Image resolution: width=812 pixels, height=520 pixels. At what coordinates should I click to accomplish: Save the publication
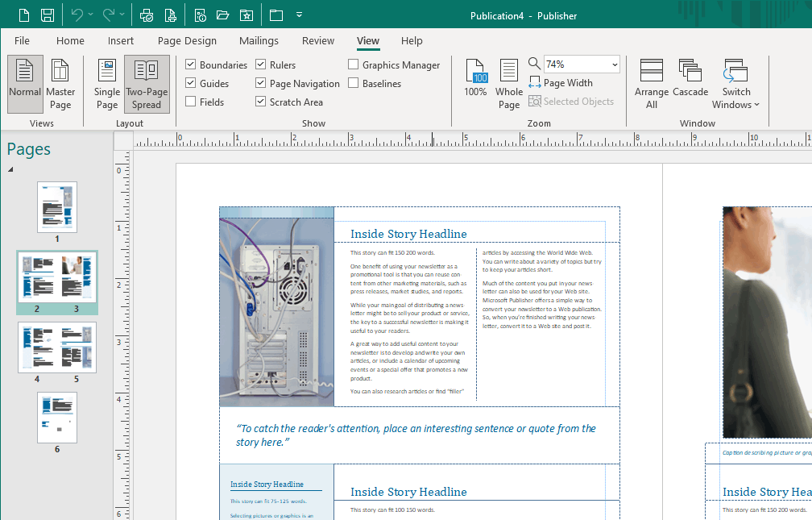(x=48, y=14)
